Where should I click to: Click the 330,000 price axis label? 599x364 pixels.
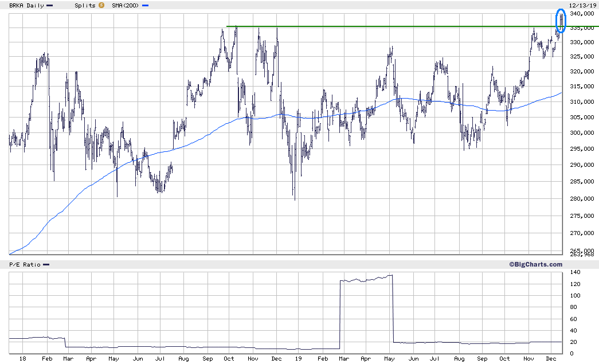pos(582,42)
